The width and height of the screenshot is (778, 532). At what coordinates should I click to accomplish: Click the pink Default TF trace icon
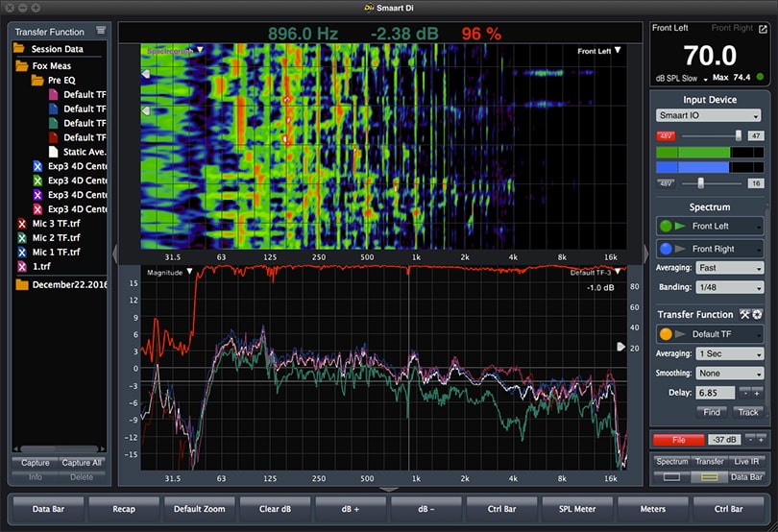tap(53, 94)
